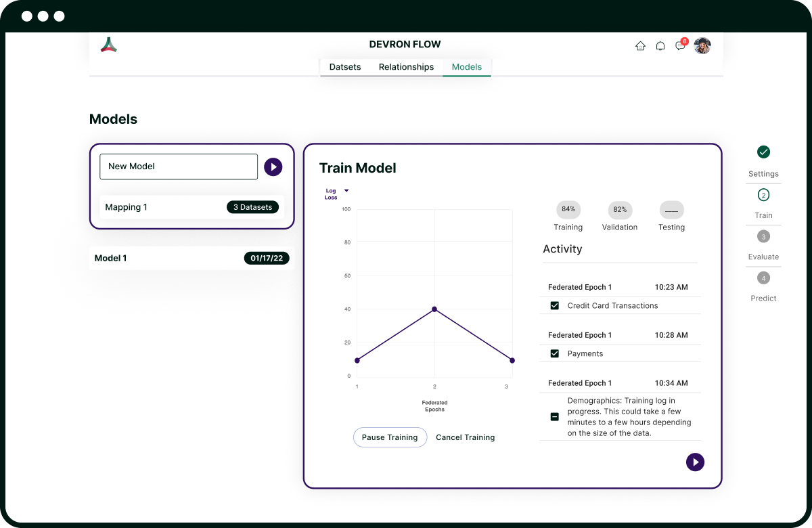Open the Model 1 row
The image size is (812, 528).
191,258
